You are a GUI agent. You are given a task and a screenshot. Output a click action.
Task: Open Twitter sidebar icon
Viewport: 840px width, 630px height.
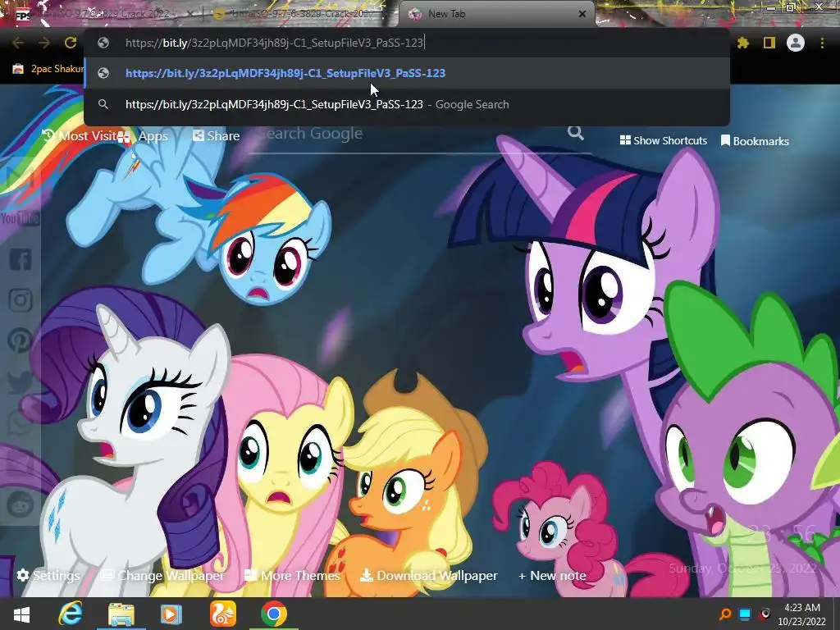point(21,382)
